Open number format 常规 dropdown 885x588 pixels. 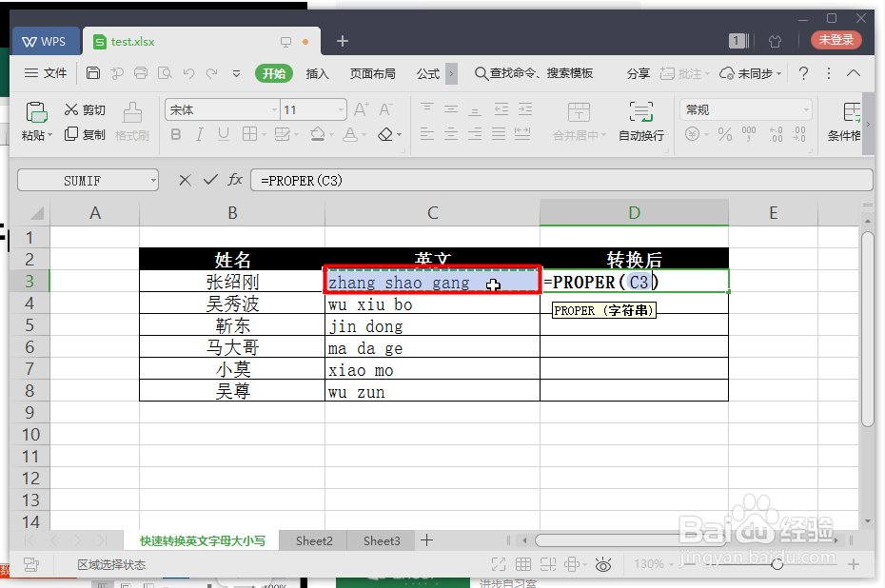click(x=806, y=109)
